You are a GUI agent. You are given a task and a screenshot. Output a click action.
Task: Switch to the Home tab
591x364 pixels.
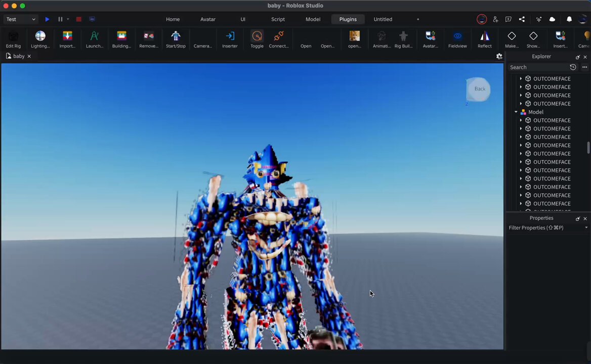tap(173, 19)
